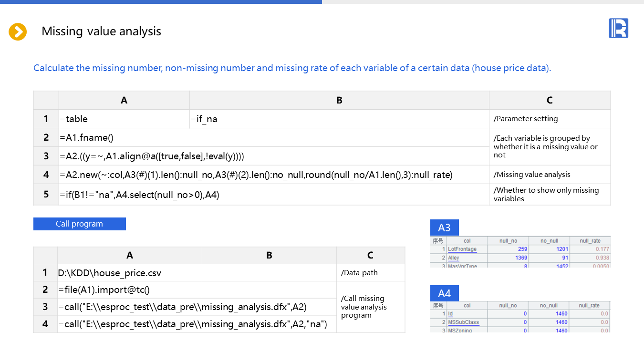Click column header C in lower table
644x362 pixels.
(x=370, y=256)
